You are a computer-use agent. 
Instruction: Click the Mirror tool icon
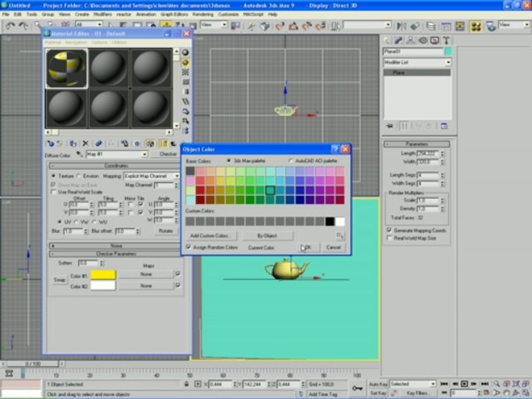[x=401, y=26]
